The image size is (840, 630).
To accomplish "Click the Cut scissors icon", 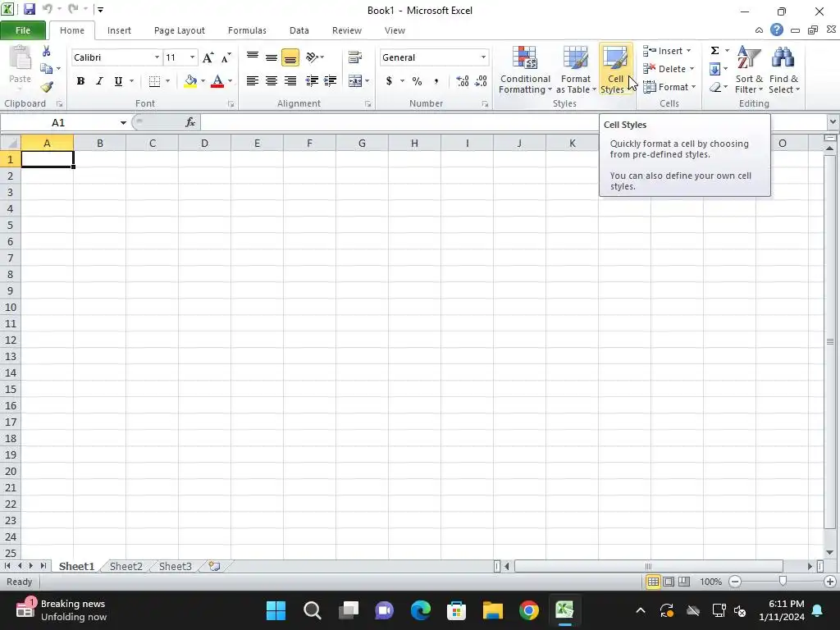I will tap(47, 52).
